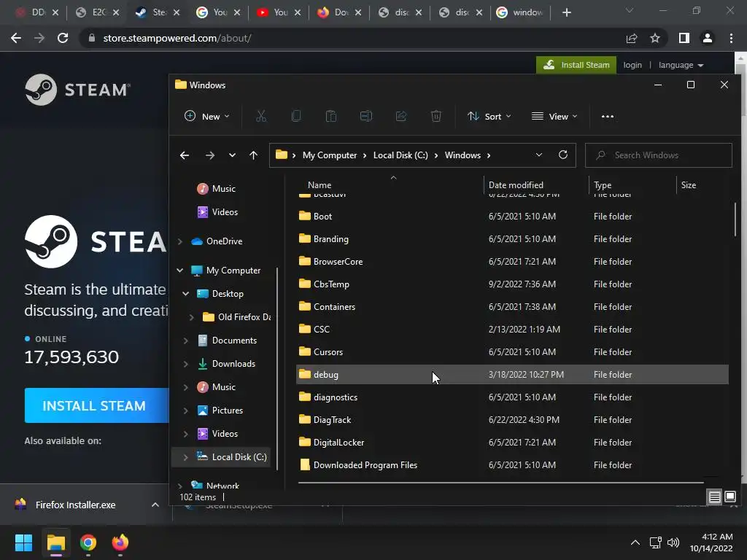Click the Copy icon in Explorer toolbar

[x=296, y=116]
